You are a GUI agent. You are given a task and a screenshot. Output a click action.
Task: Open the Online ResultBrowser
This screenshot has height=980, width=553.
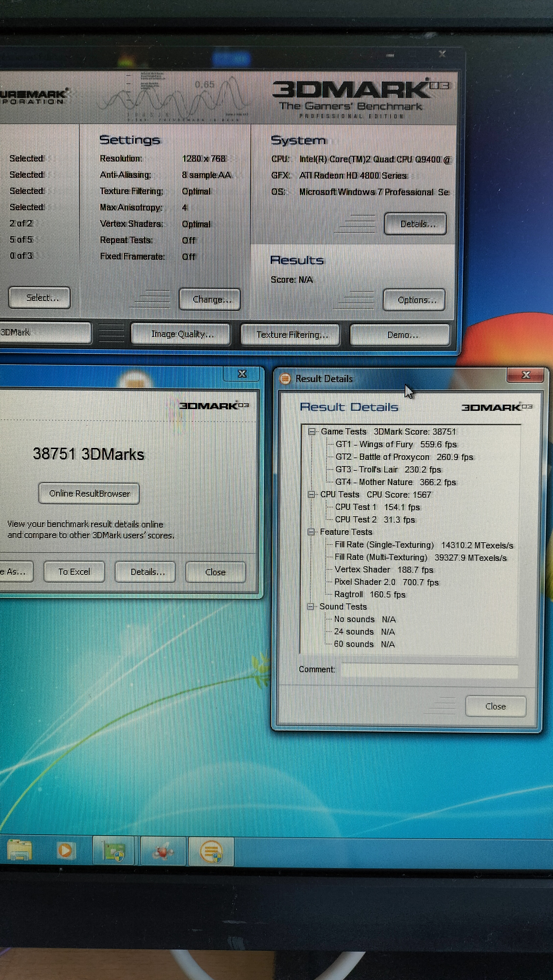coord(89,493)
